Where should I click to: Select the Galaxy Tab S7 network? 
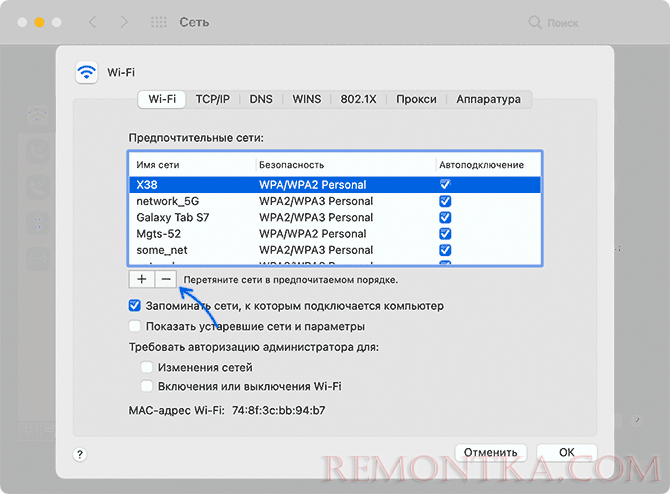click(335, 217)
